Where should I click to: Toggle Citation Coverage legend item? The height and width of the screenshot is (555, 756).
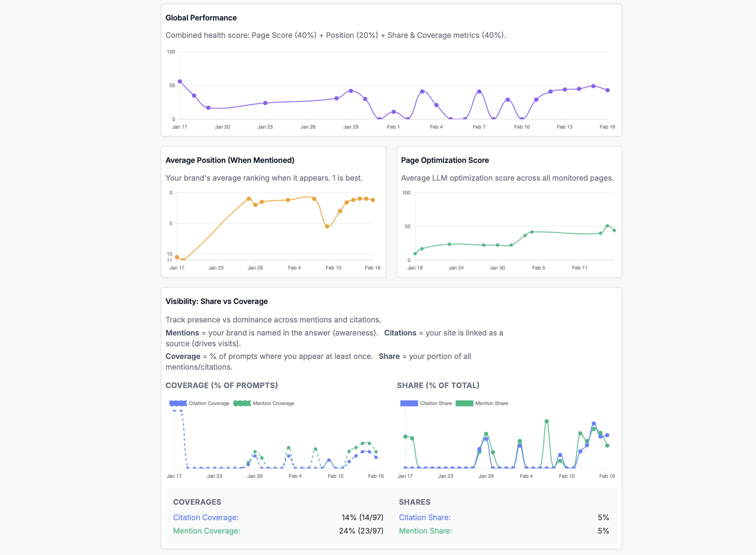209,403
